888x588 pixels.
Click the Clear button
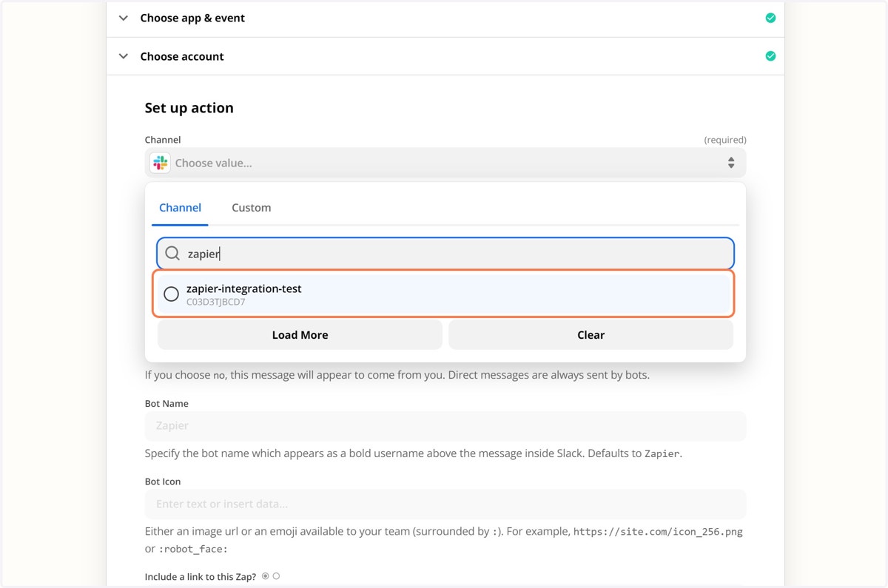coord(591,335)
